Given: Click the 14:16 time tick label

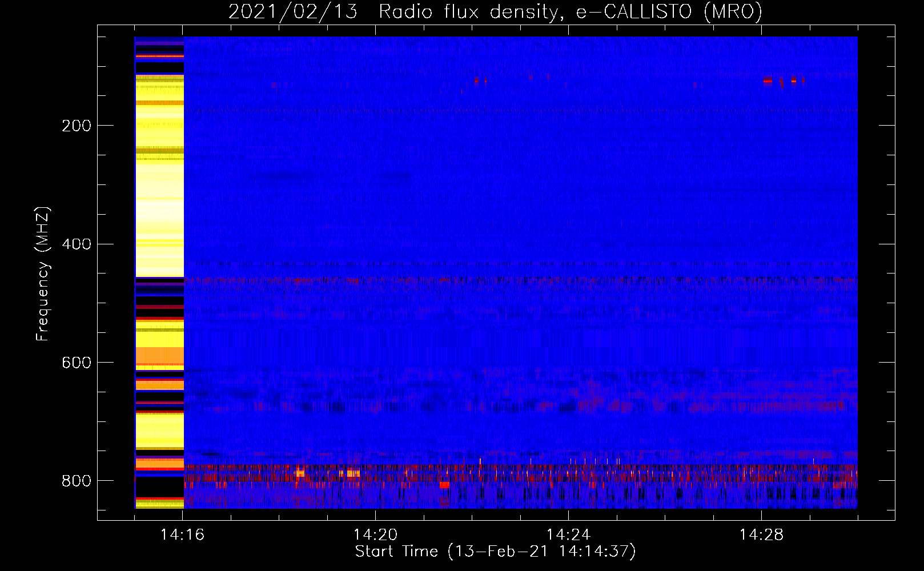Looking at the screenshot, I should 182,535.
